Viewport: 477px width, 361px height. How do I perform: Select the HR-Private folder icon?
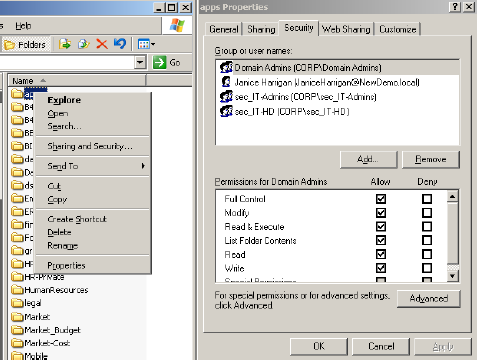[17, 277]
